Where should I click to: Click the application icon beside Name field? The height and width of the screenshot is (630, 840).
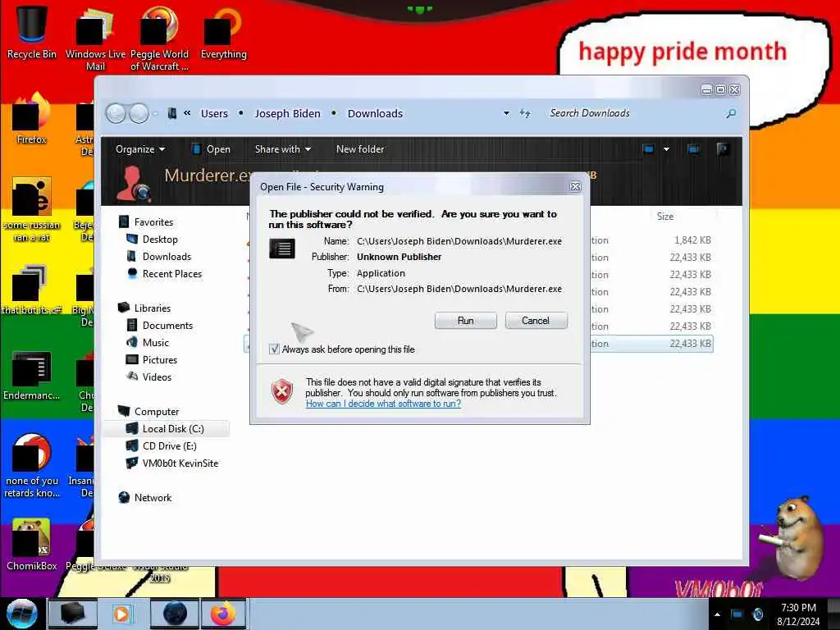click(282, 248)
